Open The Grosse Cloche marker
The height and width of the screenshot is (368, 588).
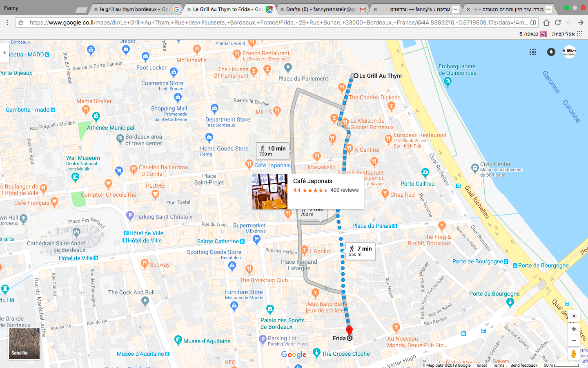(x=316, y=352)
